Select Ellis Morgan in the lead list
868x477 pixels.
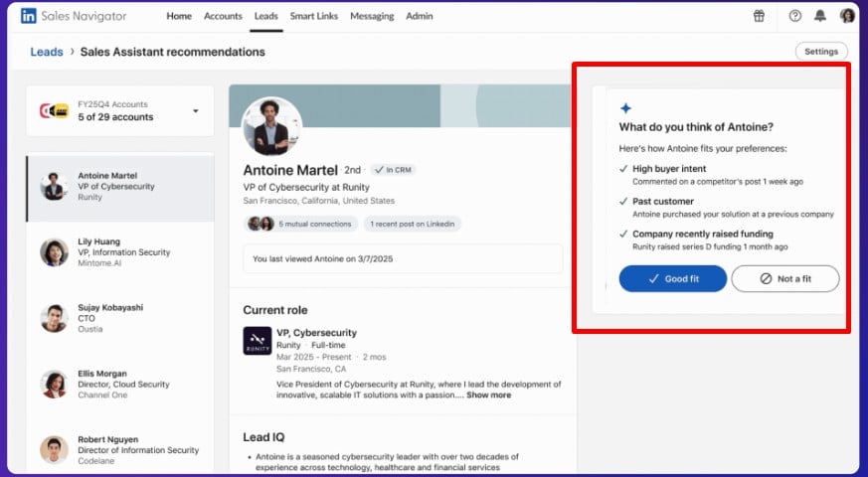pyautogui.click(x=120, y=385)
